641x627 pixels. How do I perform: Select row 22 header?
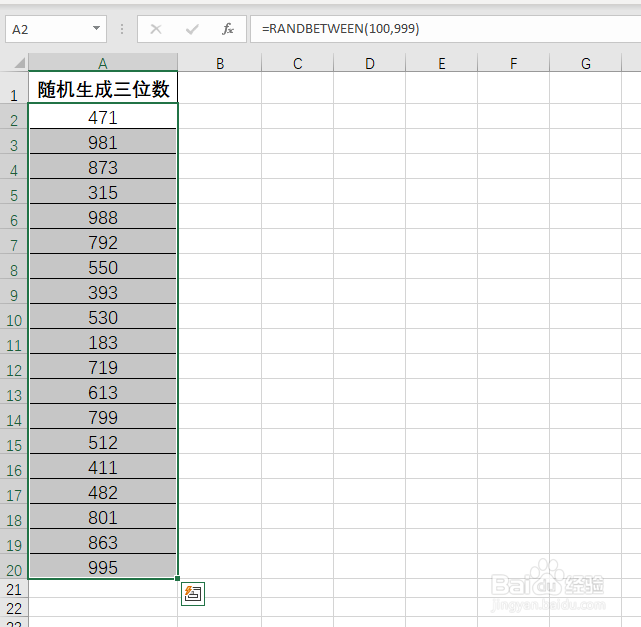point(14,608)
